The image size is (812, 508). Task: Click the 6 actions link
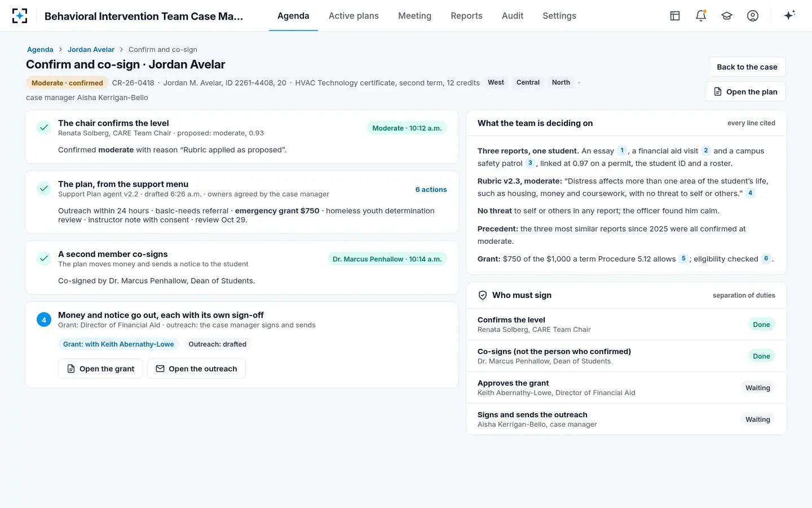point(431,190)
